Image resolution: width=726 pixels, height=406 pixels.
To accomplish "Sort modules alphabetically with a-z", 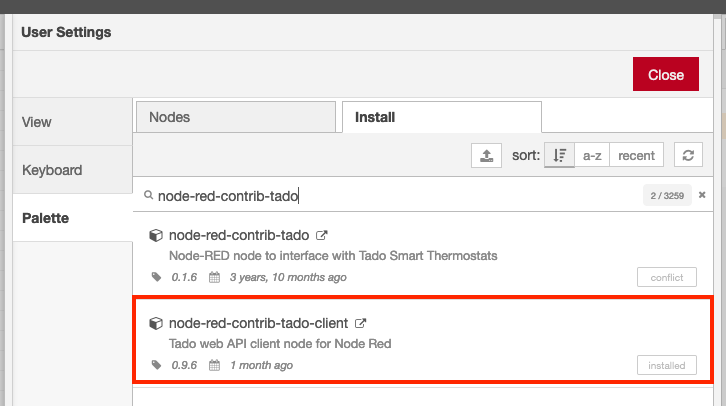I will 592,155.
